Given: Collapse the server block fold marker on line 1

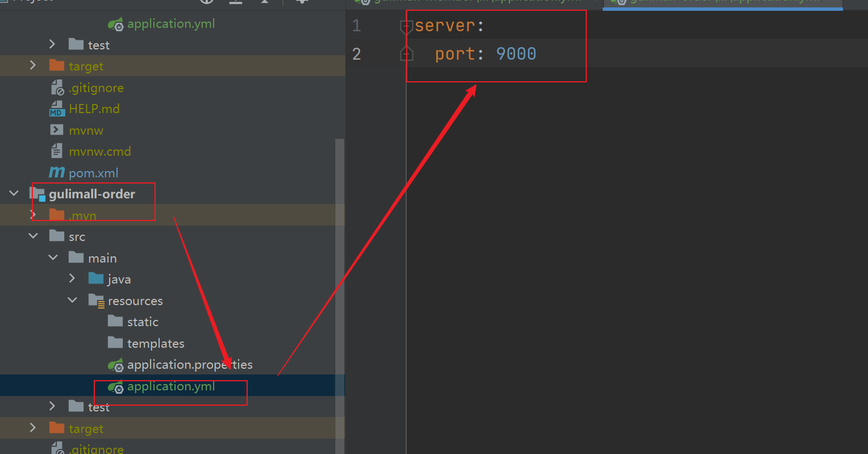Looking at the screenshot, I should 406,26.
